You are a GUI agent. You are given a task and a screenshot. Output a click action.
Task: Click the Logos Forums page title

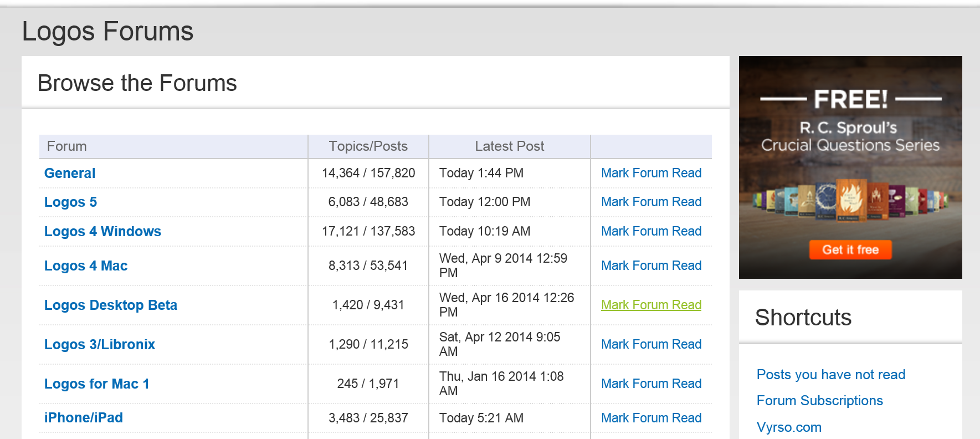pos(108,32)
